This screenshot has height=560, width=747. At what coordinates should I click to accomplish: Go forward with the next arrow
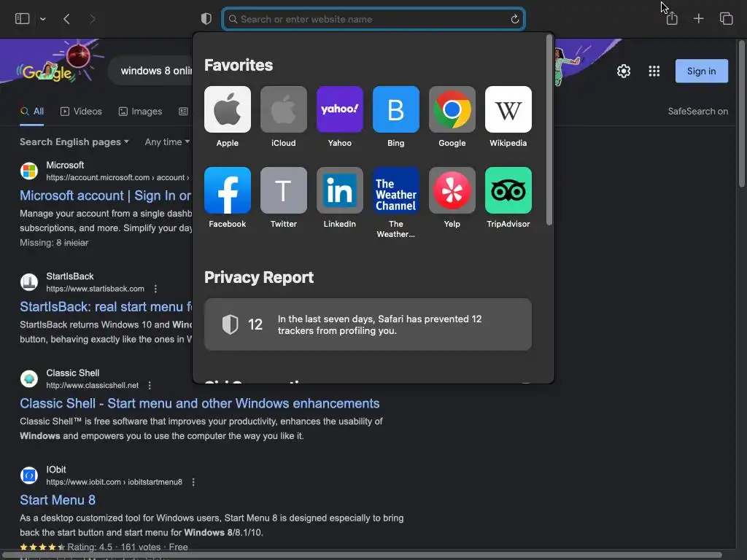point(92,19)
